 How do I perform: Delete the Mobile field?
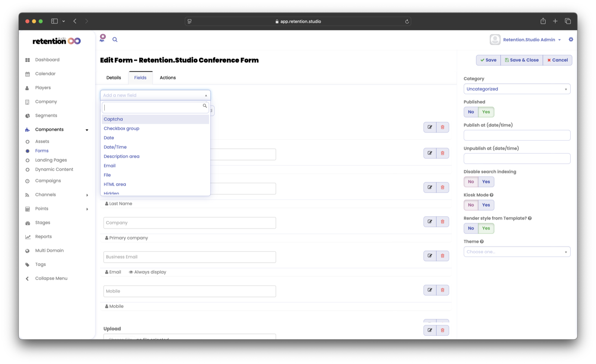[x=443, y=290]
